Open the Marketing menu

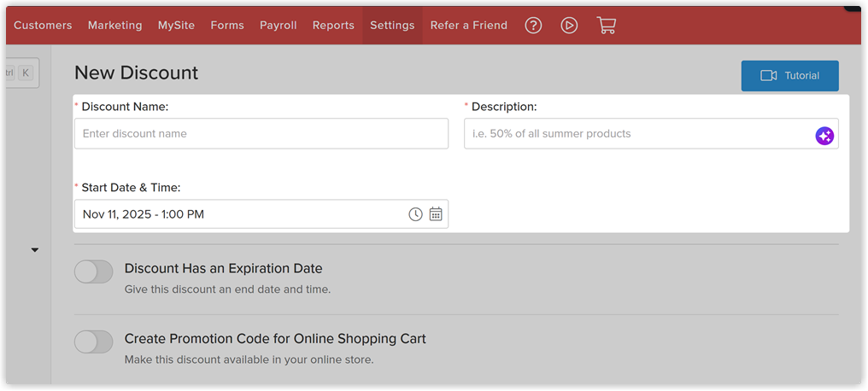pyautogui.click(x=114, y=26)
